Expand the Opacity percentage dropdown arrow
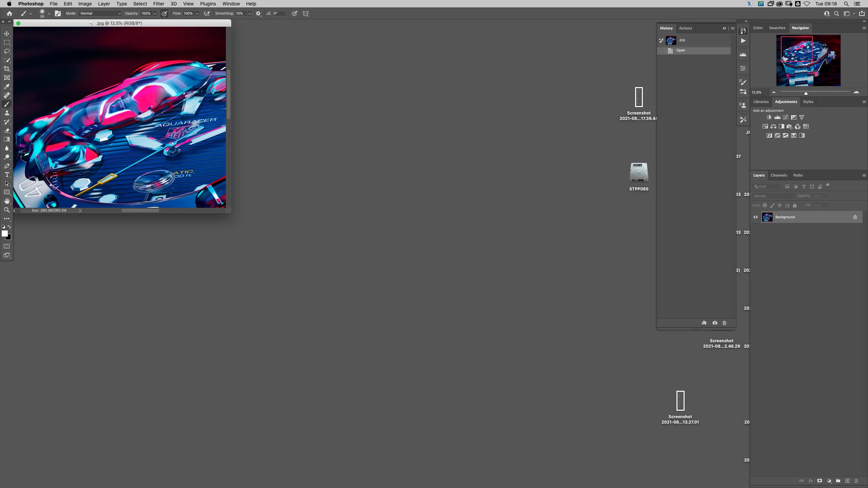The image size is (868, 488). pos(155,14)
